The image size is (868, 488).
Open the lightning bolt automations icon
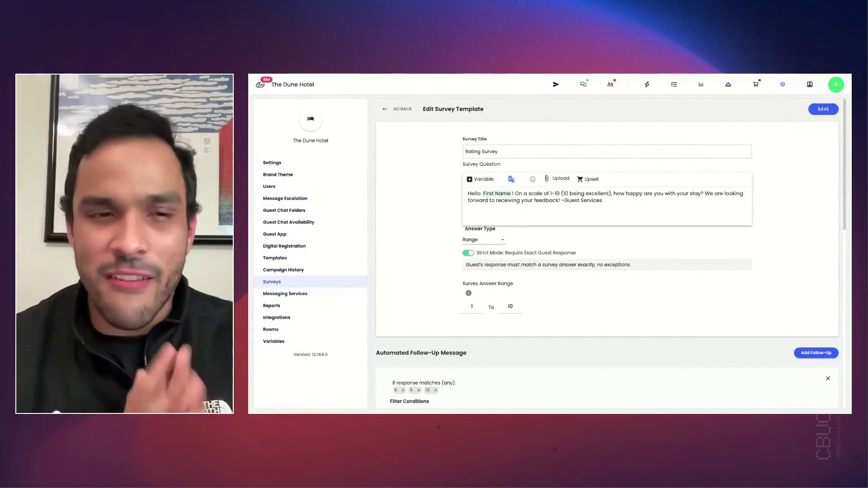pyautogui.click(x=646, y=84)
